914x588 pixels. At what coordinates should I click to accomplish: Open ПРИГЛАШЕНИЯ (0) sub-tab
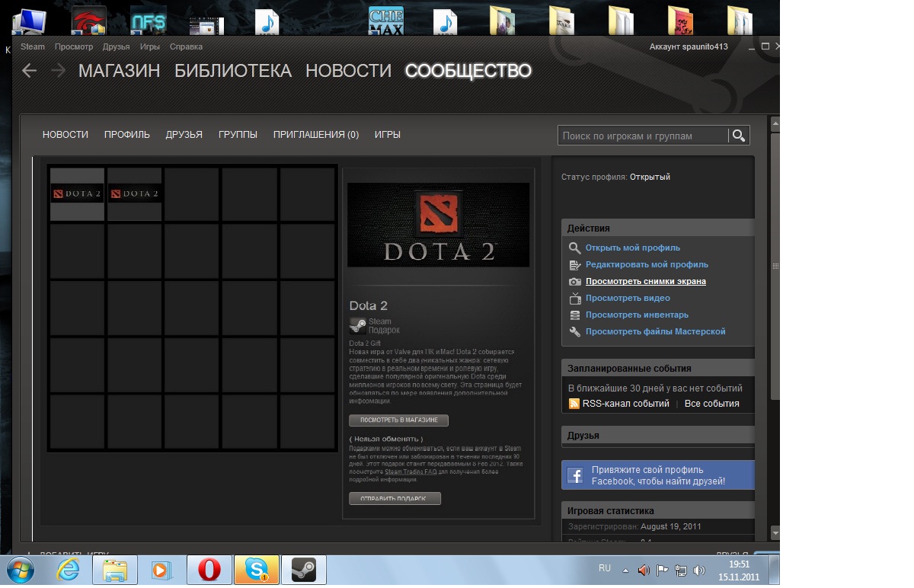316,135
